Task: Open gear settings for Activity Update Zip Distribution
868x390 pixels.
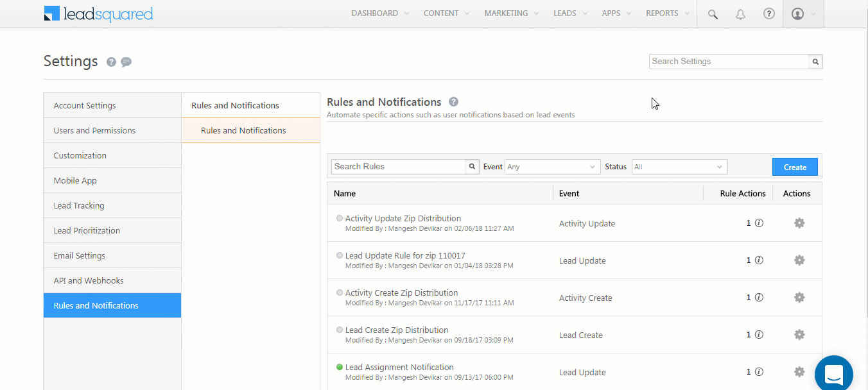Action: pos(799,223)
